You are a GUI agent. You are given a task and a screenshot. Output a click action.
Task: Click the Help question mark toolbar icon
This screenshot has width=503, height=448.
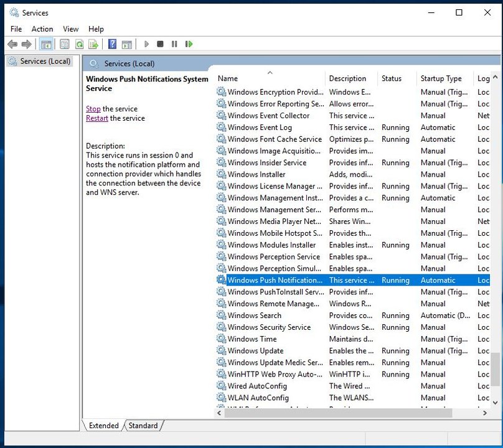pyautogui.click(x=112, y=44)
